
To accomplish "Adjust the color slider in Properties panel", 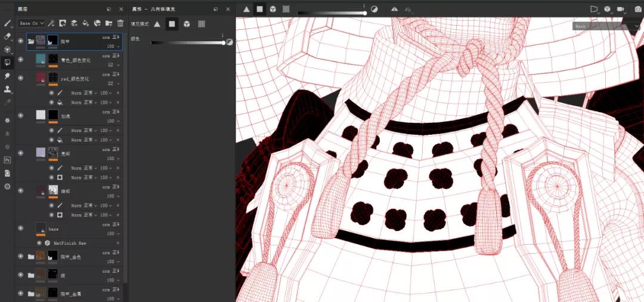I will pos(187,42).
